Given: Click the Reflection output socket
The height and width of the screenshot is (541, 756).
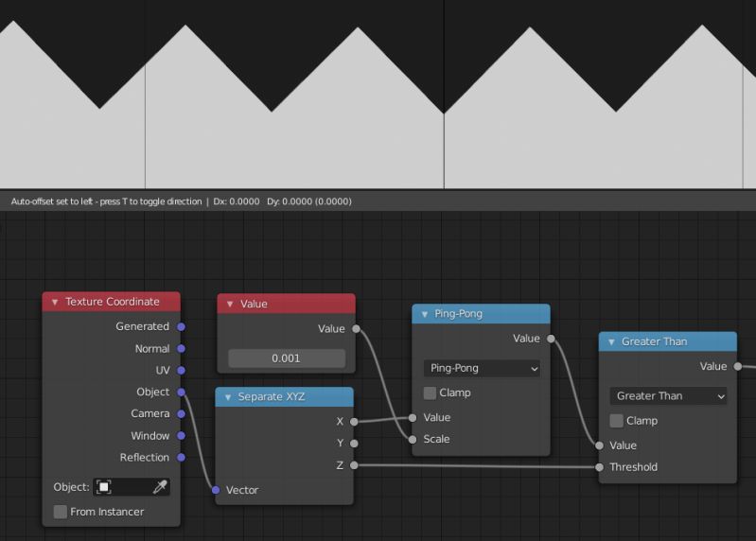Looking at the screenshot, I should pyautogui.click(x=182, y=457).
